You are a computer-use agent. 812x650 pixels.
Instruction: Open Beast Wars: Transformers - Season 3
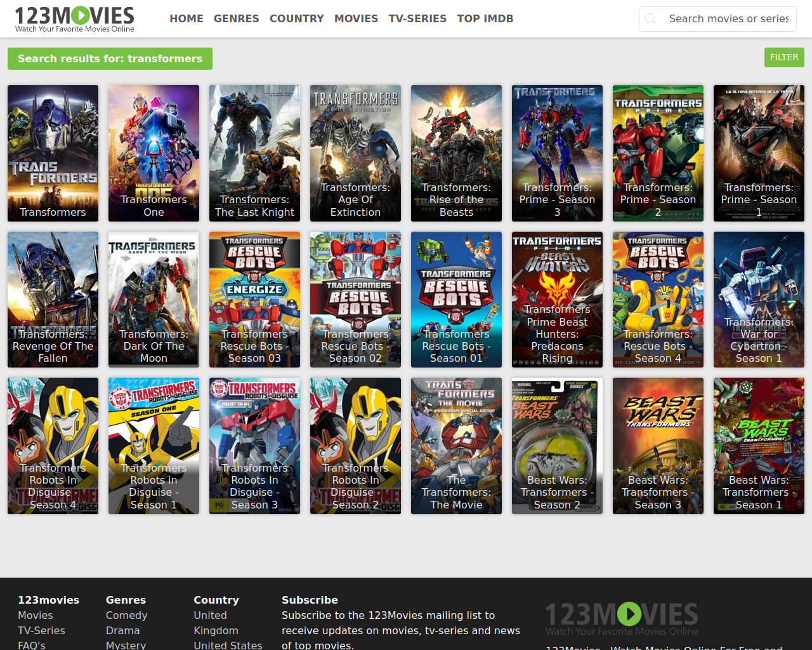pyautogui.click(x=658, y=446)
